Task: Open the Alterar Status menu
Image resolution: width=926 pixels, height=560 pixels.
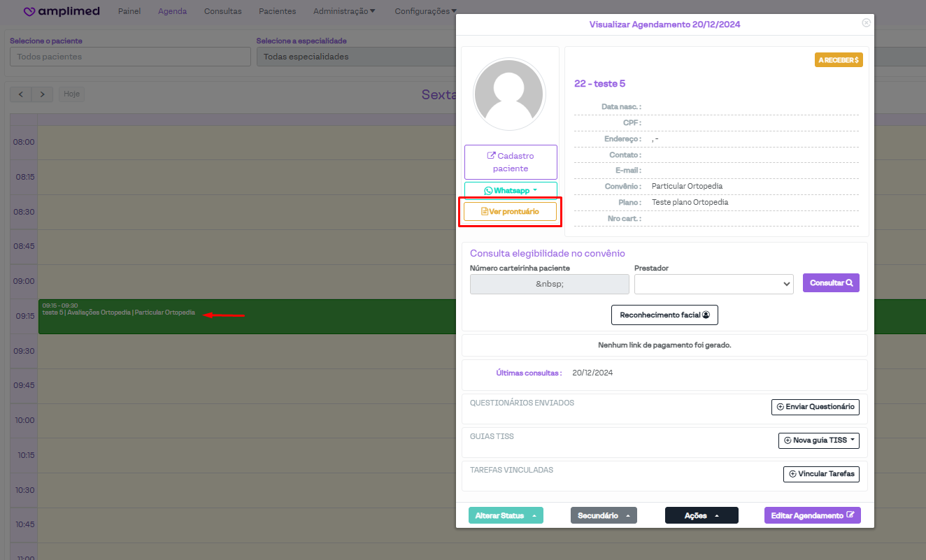Action: (x=506, y=515)
